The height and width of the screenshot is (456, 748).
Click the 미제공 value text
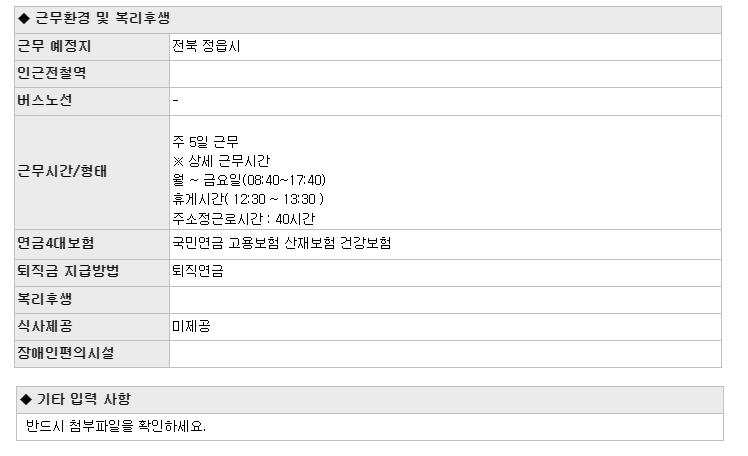[191, 326]
